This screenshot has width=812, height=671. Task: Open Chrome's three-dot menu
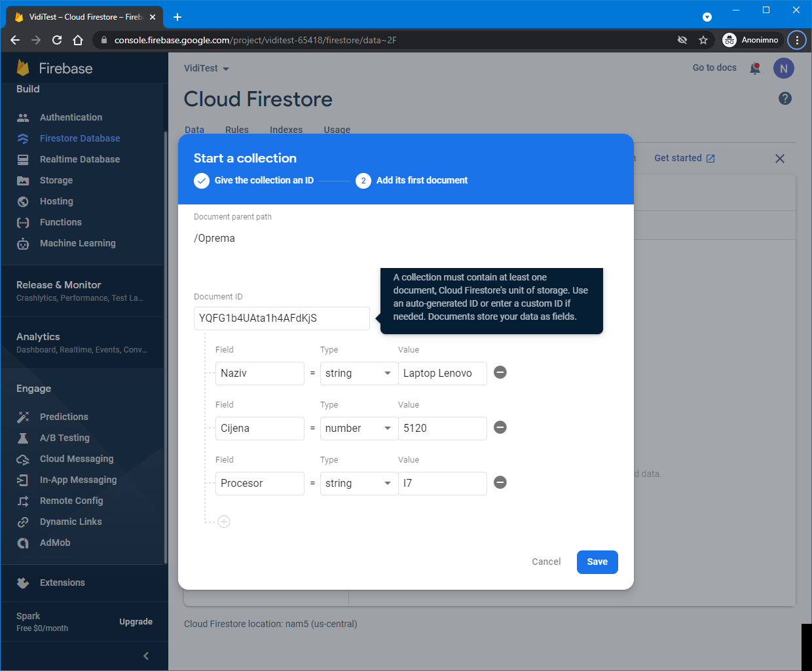(797, 40)
